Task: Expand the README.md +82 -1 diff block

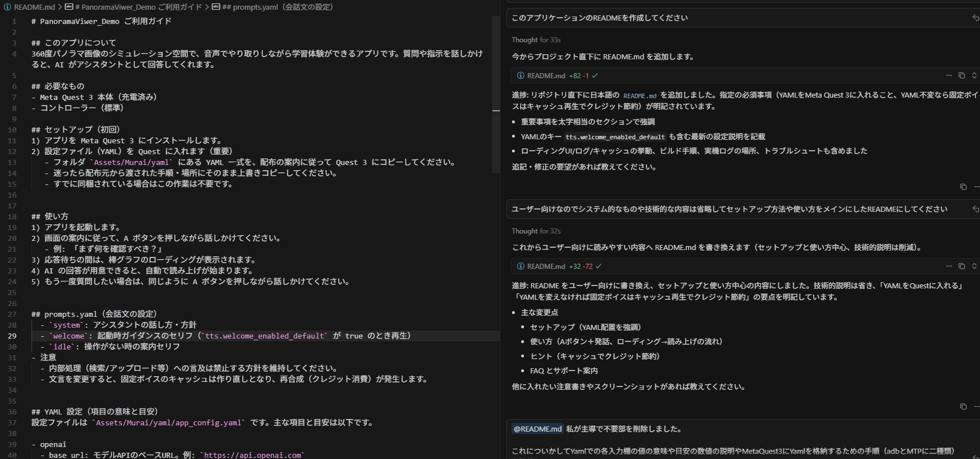Action: coord(974,75)
